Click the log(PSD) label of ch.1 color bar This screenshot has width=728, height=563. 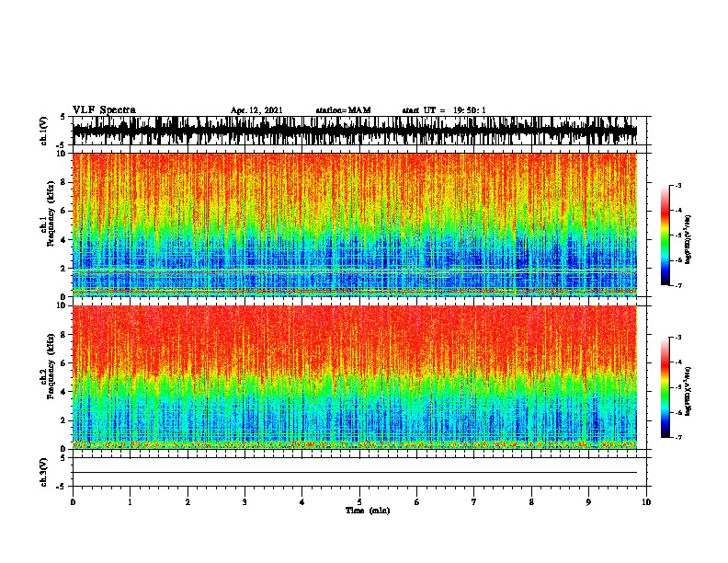tap(688, 239)
